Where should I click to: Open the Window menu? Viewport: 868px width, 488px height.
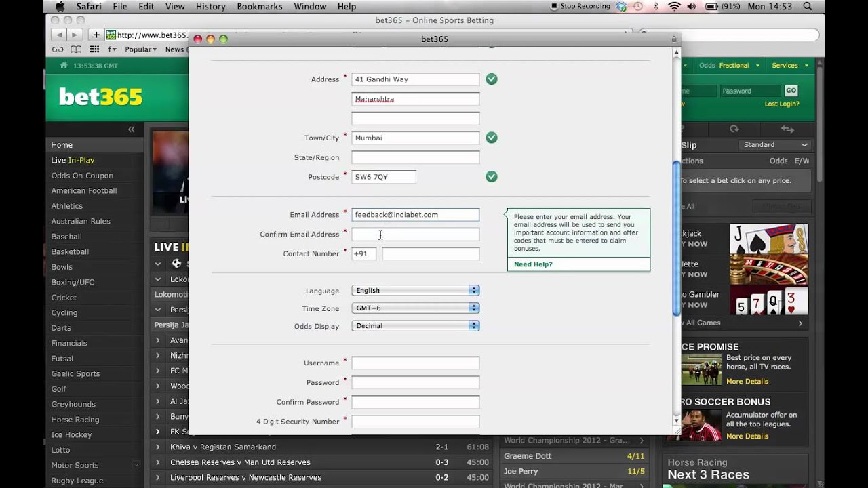[x=310, y=7]
